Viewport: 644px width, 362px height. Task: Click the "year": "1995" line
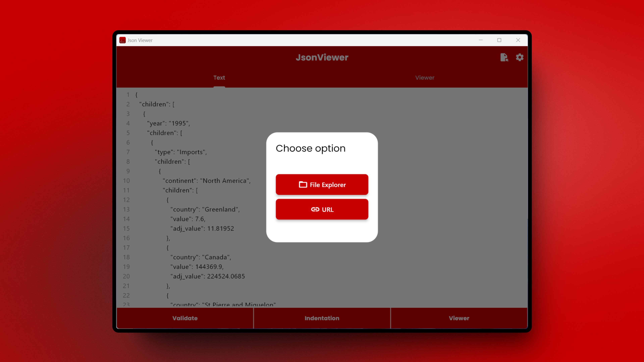pos(169,123)
